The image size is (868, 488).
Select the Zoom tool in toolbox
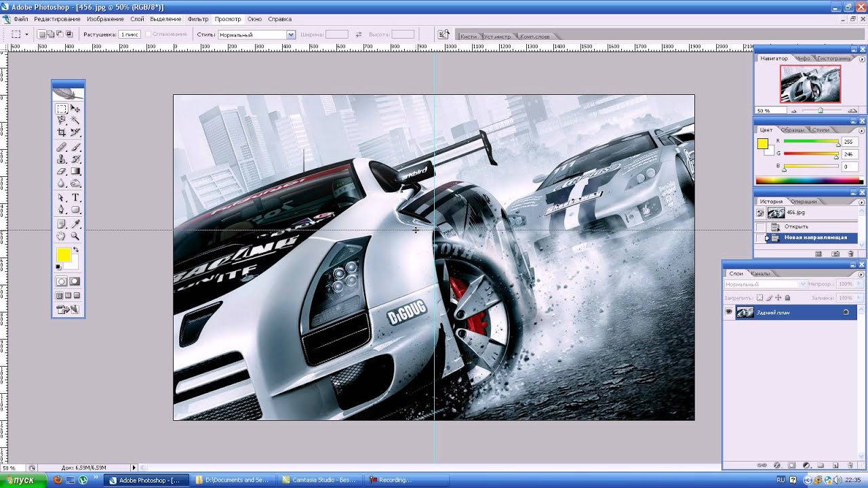click(x=75, y=236)
